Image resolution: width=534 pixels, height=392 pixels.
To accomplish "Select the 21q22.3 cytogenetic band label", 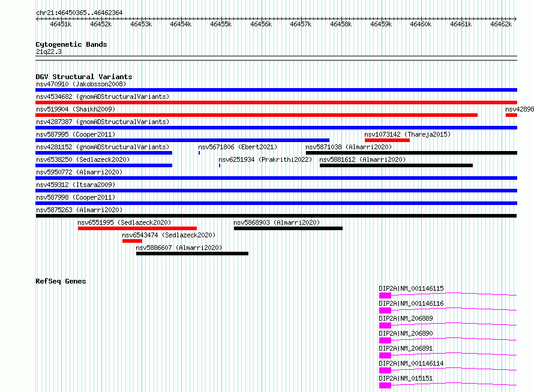I will click(x=49, y=52).
